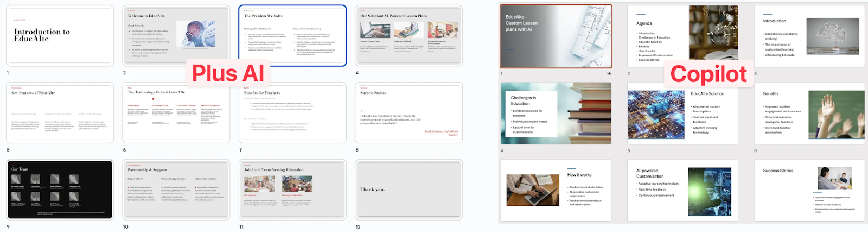The height and width of the screenshot is (233, 868).
Task: Select the dark 'Our Team' slide thumbnail
Action: point(60,190)
